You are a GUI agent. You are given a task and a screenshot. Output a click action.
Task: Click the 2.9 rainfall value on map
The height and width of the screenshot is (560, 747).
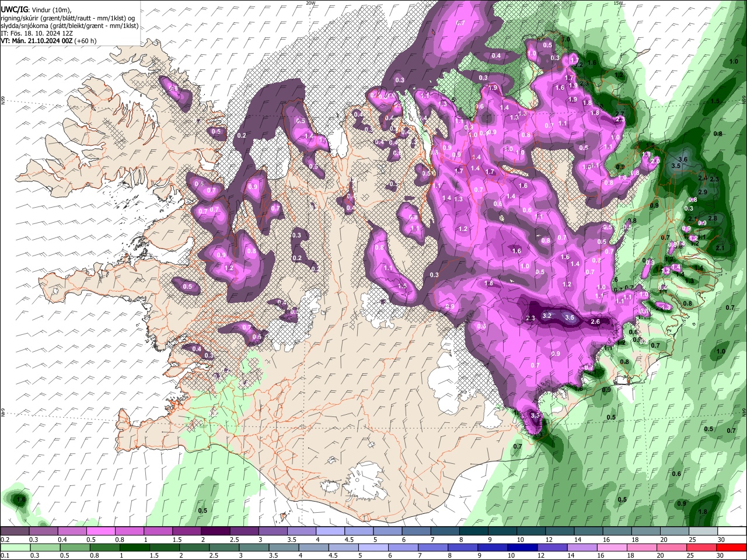click(703, 192)
